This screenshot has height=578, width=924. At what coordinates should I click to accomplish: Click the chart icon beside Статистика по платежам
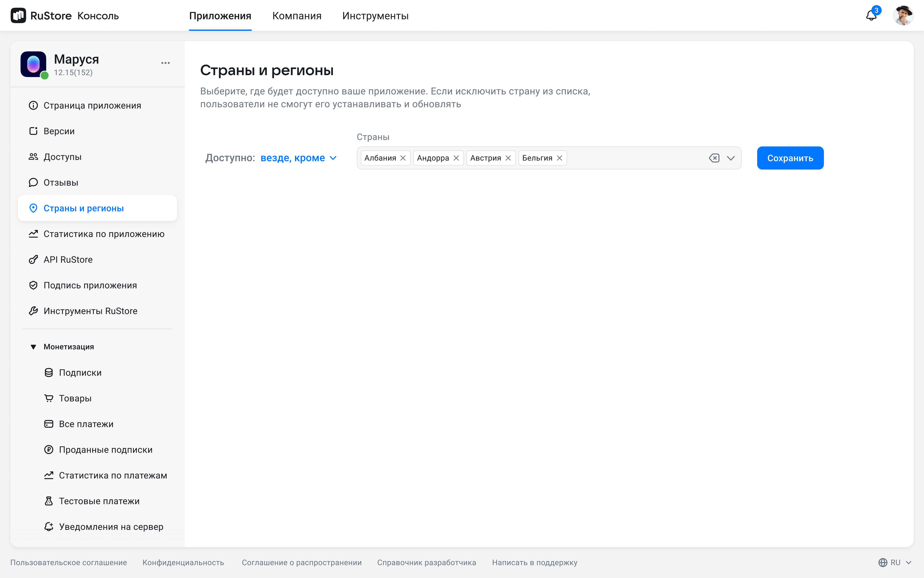tap(49, 475)
